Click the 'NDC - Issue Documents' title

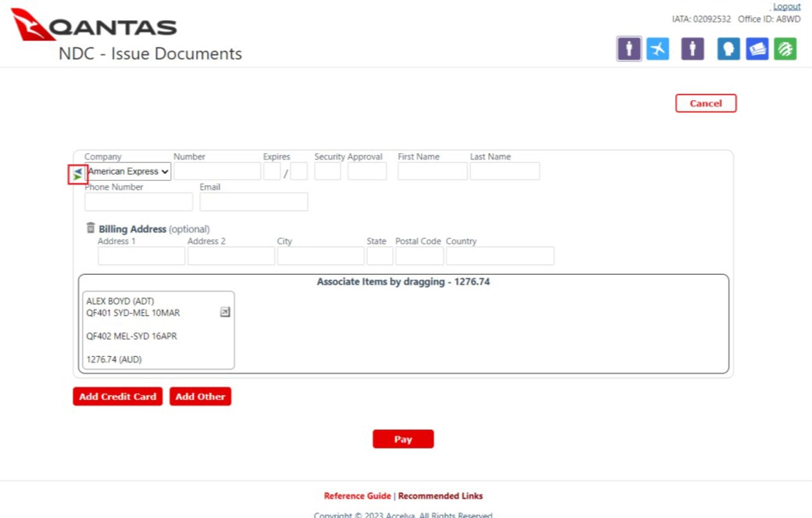150,54
